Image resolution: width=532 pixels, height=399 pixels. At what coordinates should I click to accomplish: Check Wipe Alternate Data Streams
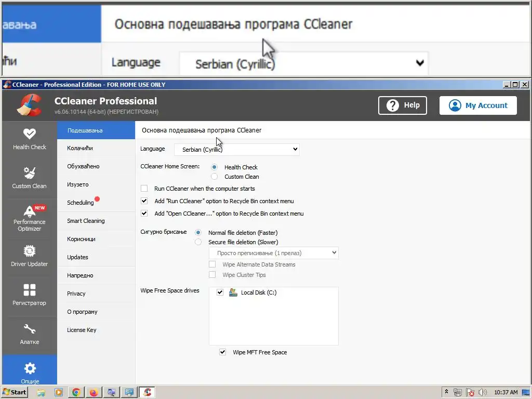(212, 264)
